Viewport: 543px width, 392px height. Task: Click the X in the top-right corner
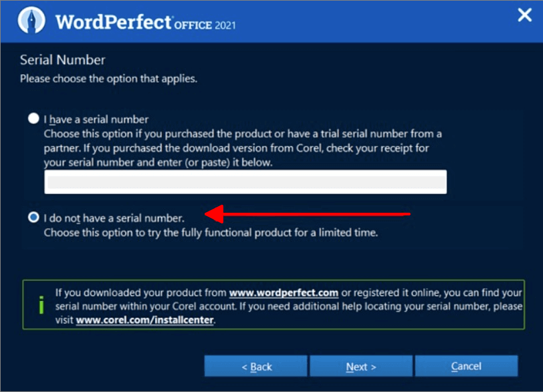[x=524, y=15]
